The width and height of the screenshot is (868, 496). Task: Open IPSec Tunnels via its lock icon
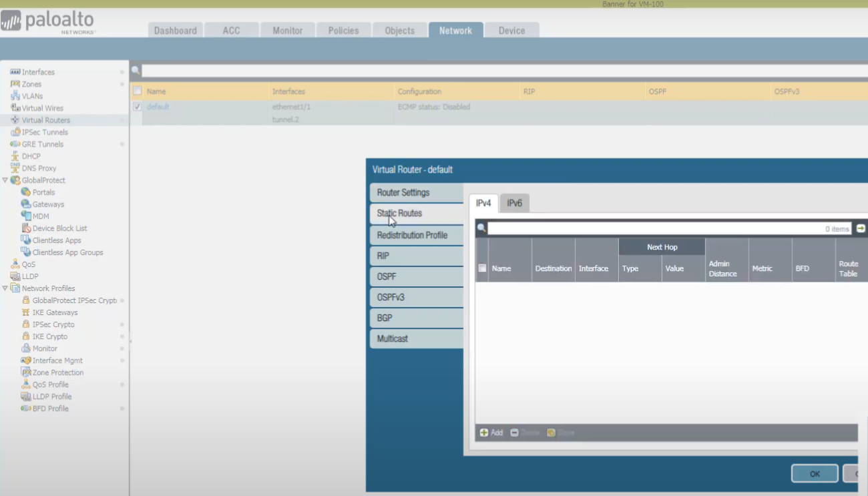pyautogui.click(x=15, y=132)
